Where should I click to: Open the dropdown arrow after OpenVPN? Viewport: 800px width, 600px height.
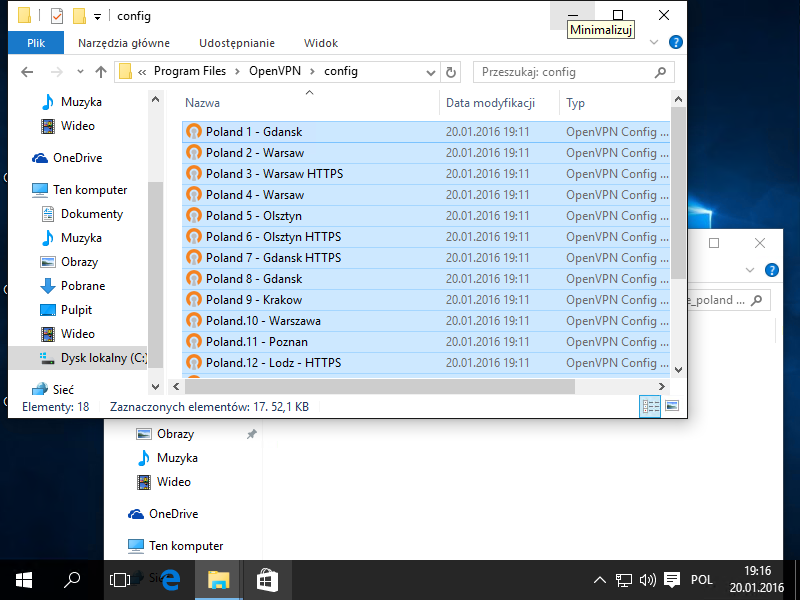tap(312, 72)
